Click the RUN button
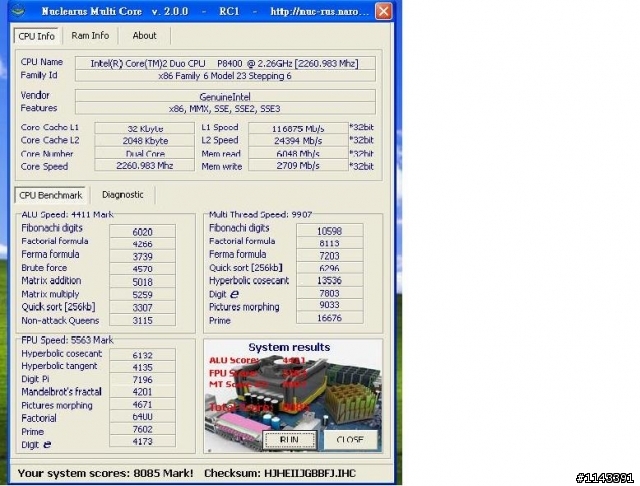Viewport: 640px width, 486px height. 289,440
